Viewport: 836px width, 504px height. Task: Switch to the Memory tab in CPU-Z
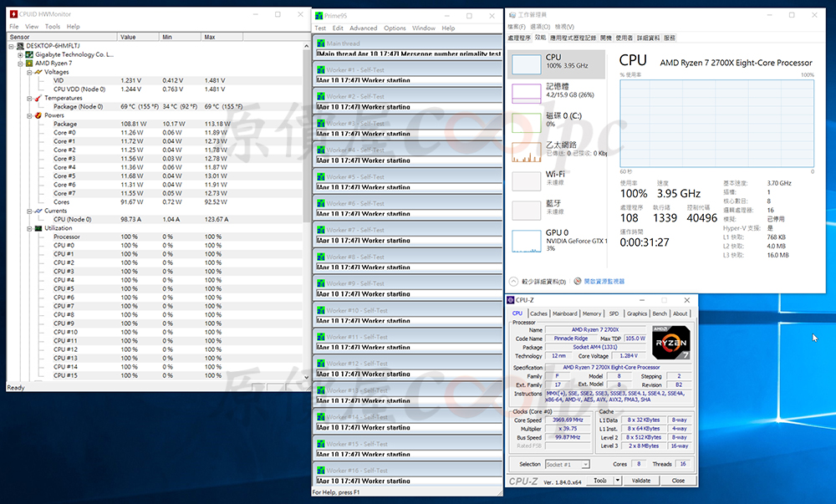tap(592, 313)
